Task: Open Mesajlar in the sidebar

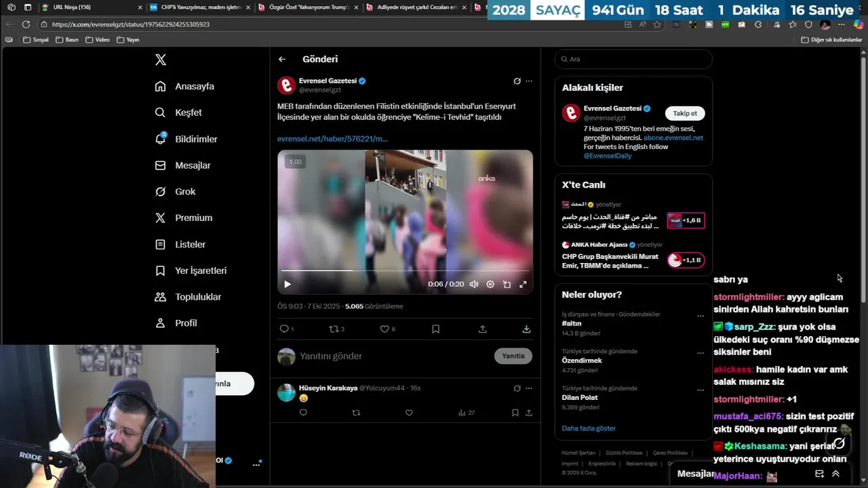Action: [182, 165]
